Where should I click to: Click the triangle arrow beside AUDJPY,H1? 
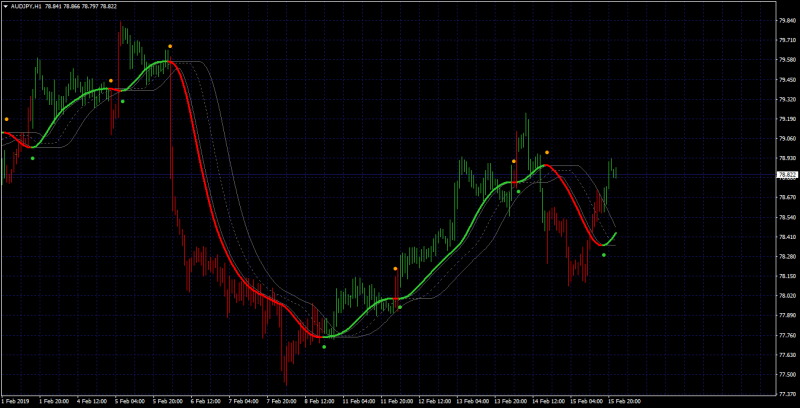pos(6,6)
